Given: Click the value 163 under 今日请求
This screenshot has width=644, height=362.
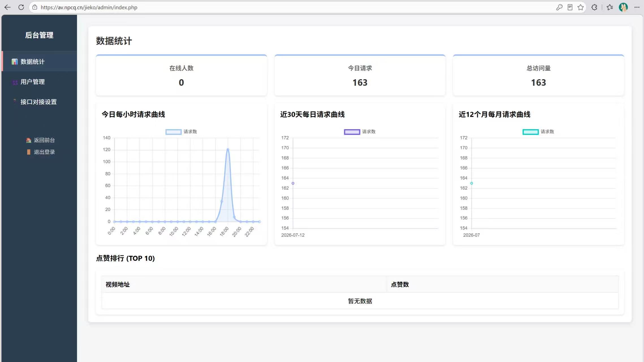Looking at the screenshot, I should click(360, 83).
